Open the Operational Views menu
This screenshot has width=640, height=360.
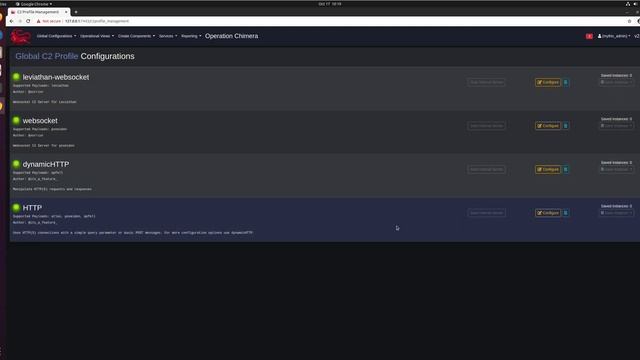coord(97,36)
